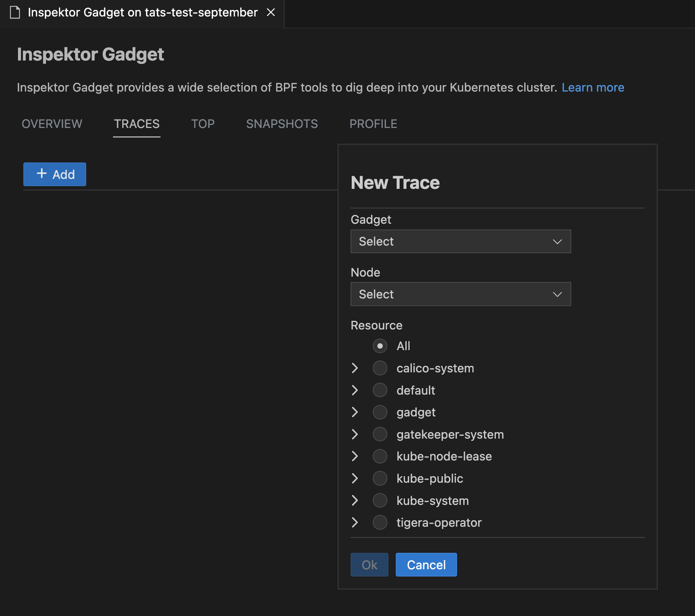Select the tigera-operator radio button

pyautogui.click(x=380, y=522)
